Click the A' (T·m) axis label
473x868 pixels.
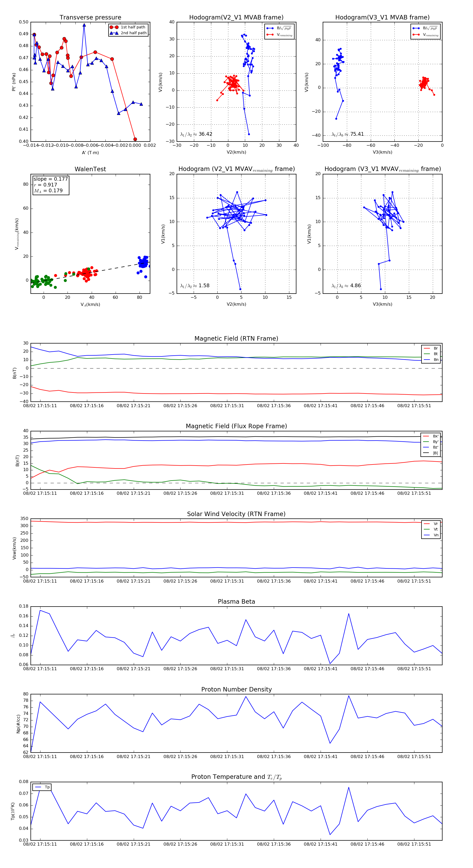point(90,153)
